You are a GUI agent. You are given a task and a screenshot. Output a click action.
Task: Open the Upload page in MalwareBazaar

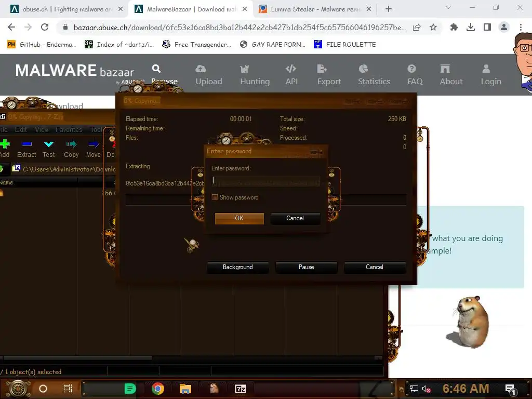coord(209,75)
